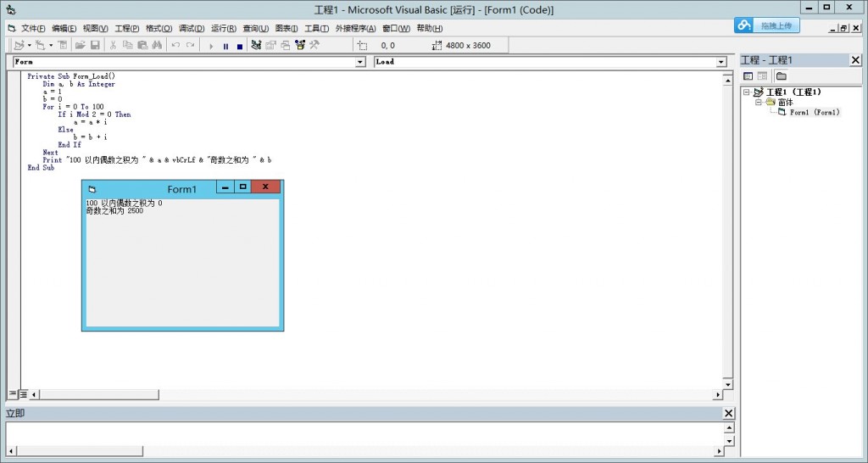Viewport: 868px width, 463px height.
Task: Click the Toolbox hammer-and-wrench icon
Action: pos(314,46)
